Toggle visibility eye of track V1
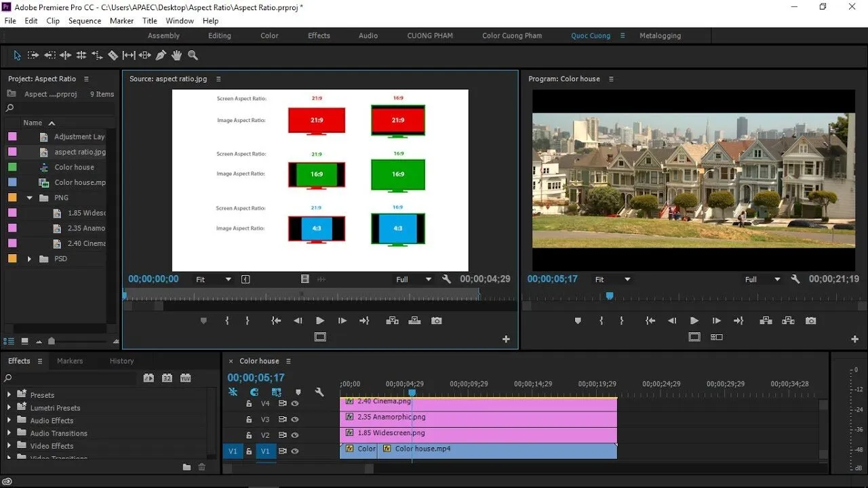Screen dimensions: 868x488 point(295,451)
